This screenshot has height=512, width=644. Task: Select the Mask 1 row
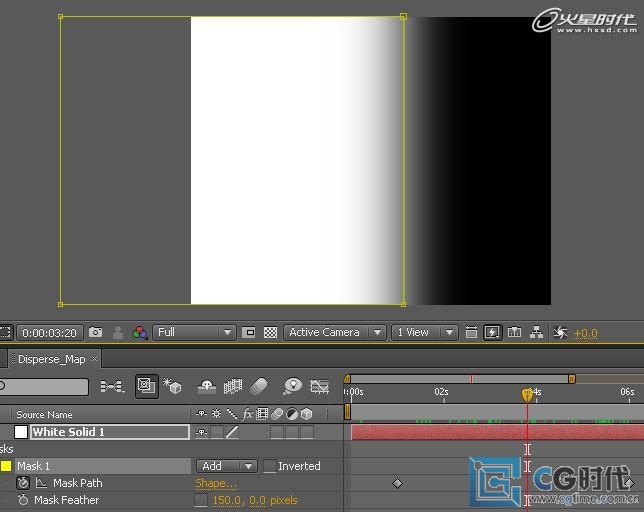click(103, 466)
